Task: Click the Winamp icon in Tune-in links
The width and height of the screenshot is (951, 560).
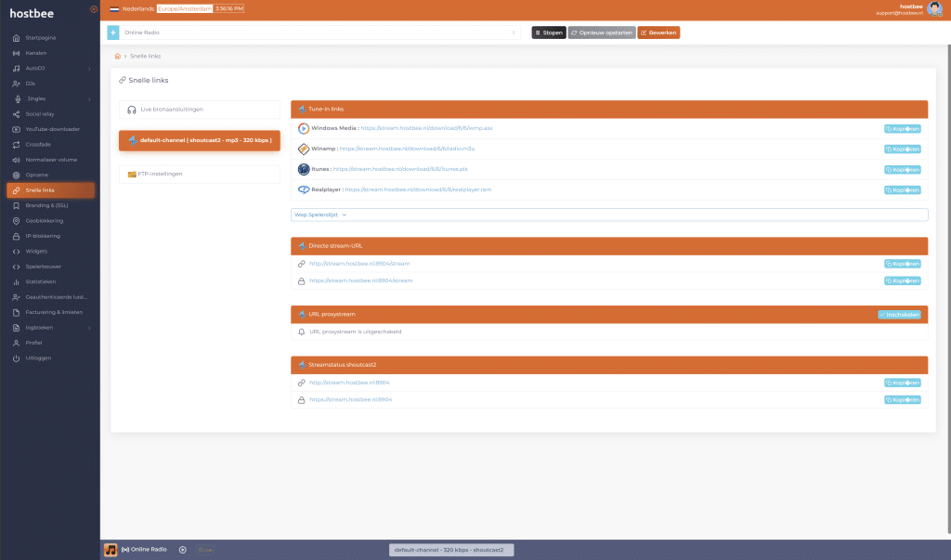Action: pos(304,149)
